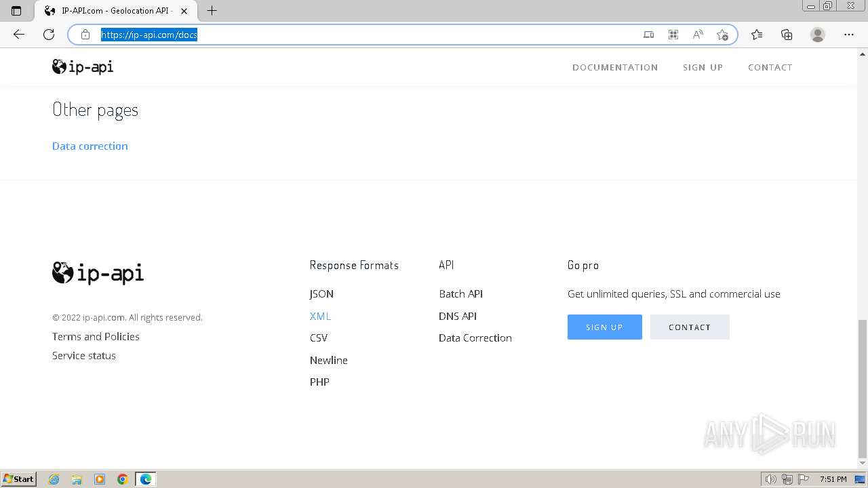This screenshot has width=868, height=488.
Task: Open CONTACT nav item in header
Action: click(770, 67)
